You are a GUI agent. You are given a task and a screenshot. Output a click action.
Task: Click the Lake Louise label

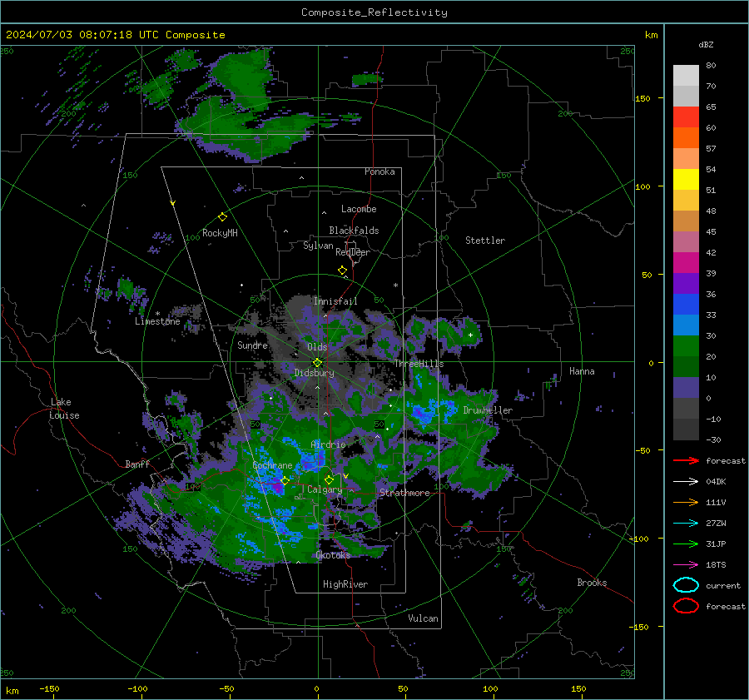click(x=64, y=409)
